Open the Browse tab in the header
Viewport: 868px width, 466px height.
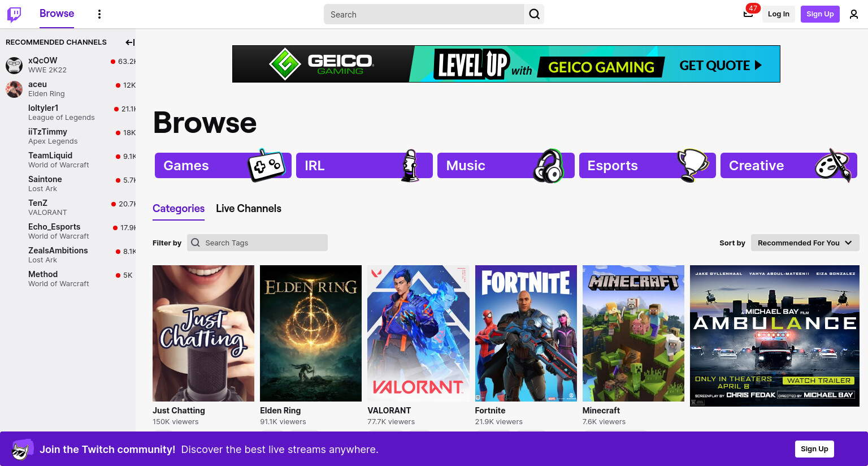[57, 14]
